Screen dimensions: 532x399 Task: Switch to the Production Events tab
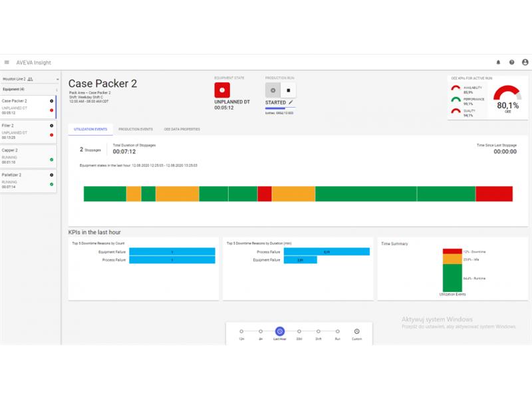pyautogui.click(x=136, y=129)
